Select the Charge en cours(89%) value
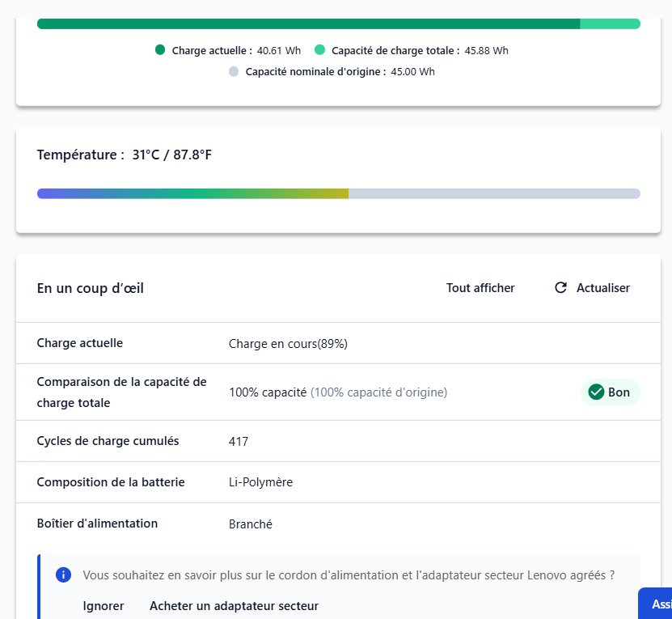 (288, 344)
